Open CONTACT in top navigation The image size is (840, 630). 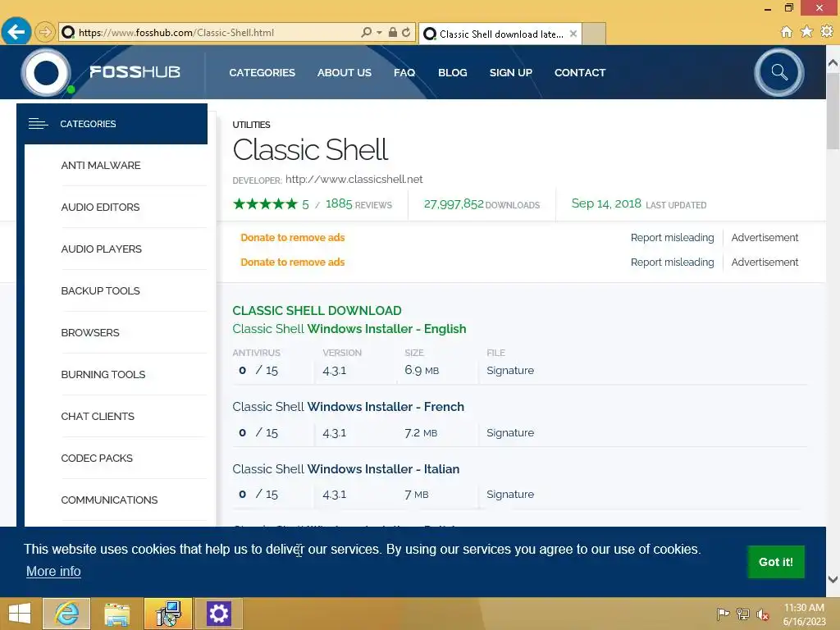(x=580, y=72)
